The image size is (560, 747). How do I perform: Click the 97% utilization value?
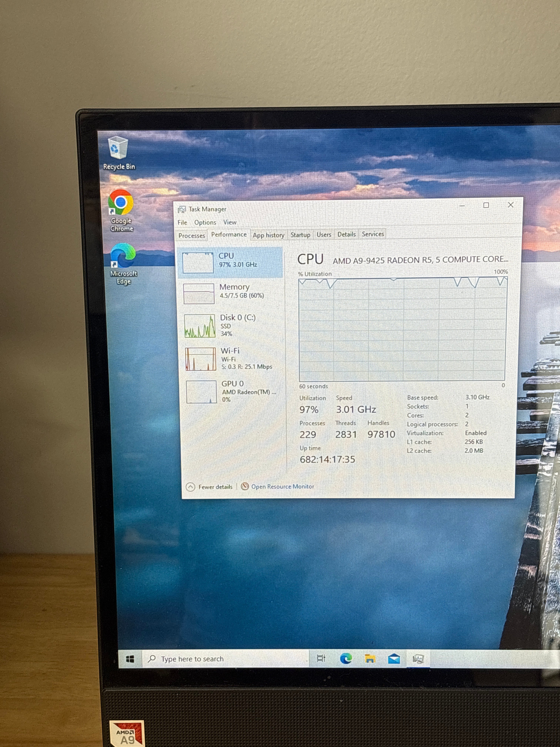tap(309, 410)
